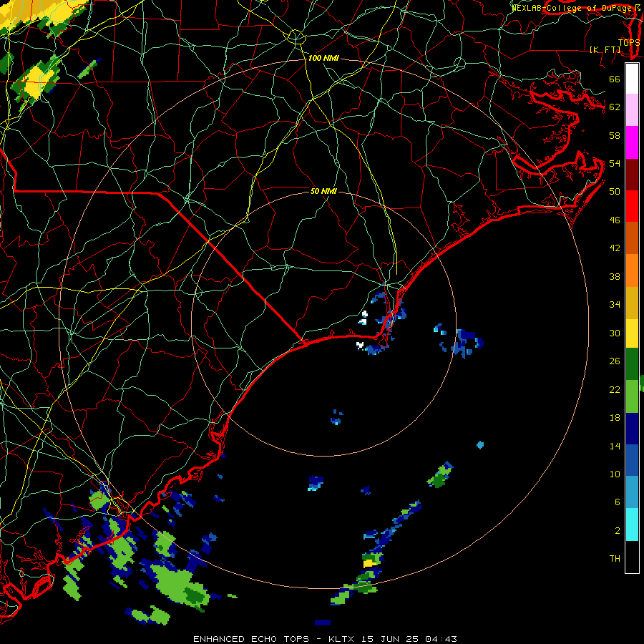Click the "04:43" timestamp text
The image size is (644, 644).
click(441, 639)
